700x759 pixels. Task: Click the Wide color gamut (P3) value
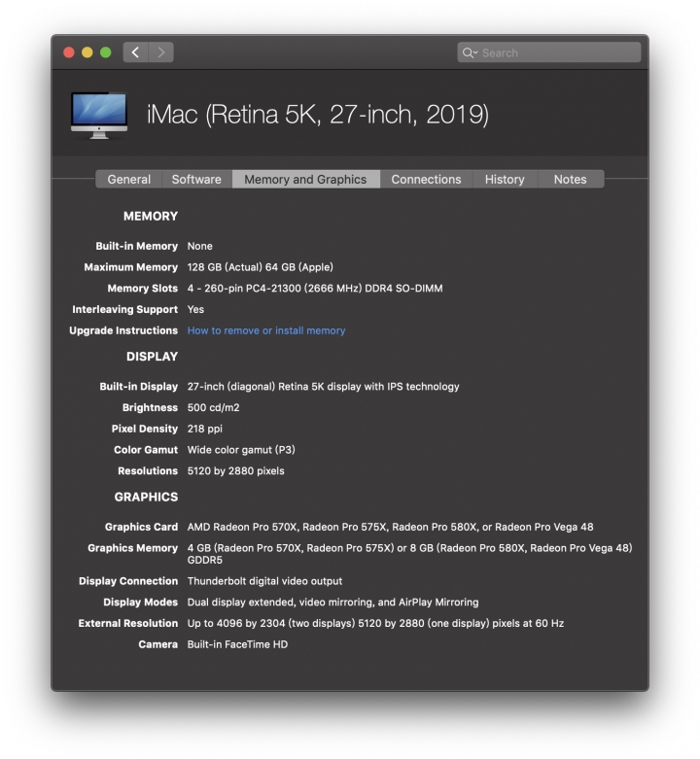click(x=241, y=450)
